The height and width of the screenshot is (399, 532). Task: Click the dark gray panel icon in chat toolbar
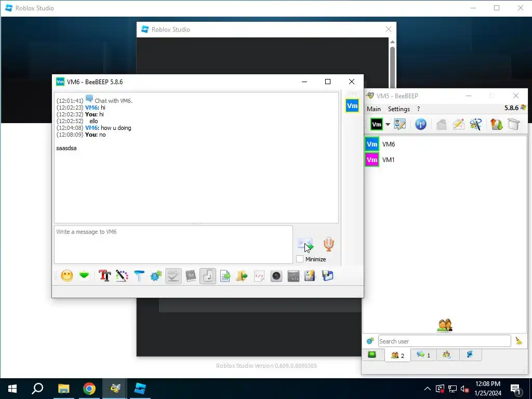tap(293, 275)
